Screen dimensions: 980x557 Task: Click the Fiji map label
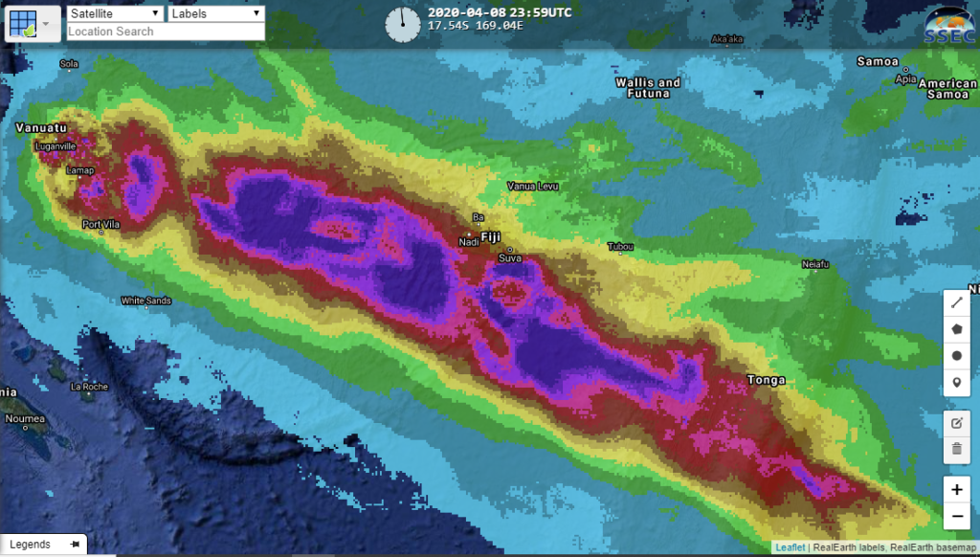[x=490, y=236]
